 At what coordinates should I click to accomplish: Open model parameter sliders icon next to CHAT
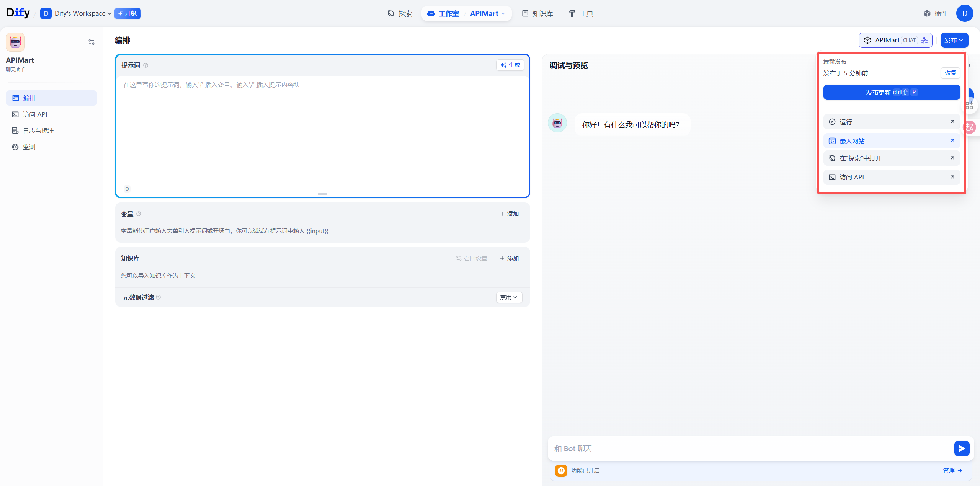click(x=924, y=40)
